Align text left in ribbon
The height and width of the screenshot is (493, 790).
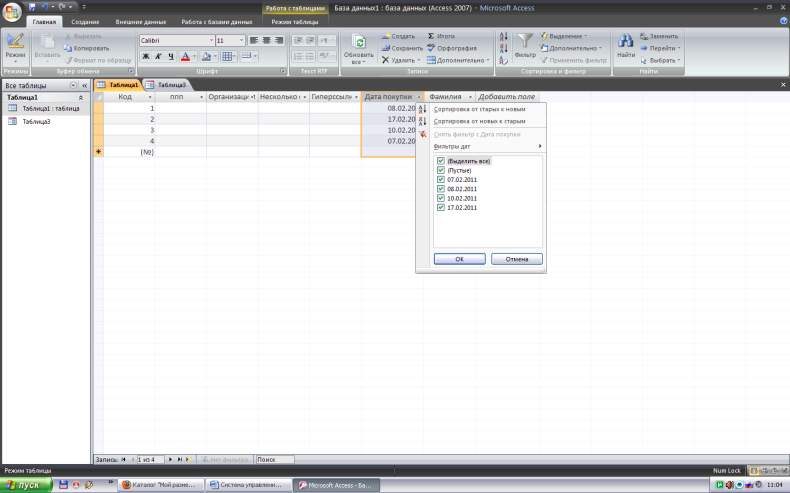(x=254, y=40)
